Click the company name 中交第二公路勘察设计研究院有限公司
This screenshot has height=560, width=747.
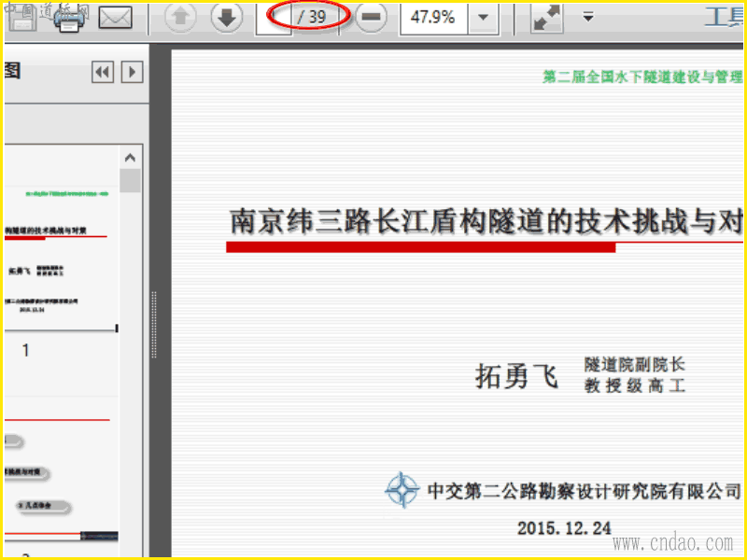click(585, 491)
